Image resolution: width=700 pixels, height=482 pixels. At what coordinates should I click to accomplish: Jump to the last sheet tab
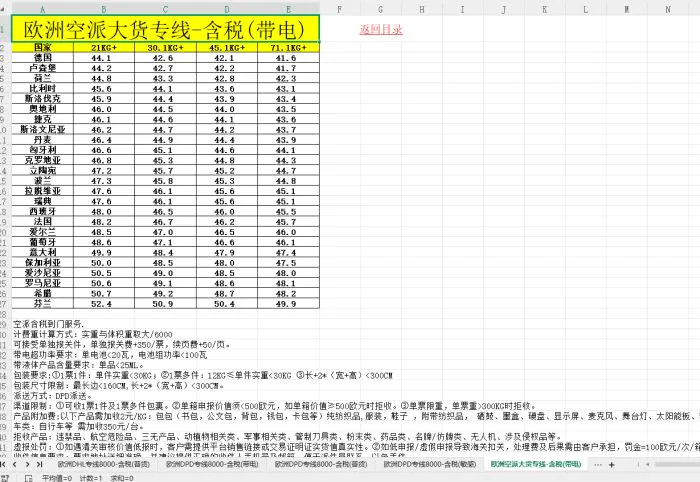(39, 465)
